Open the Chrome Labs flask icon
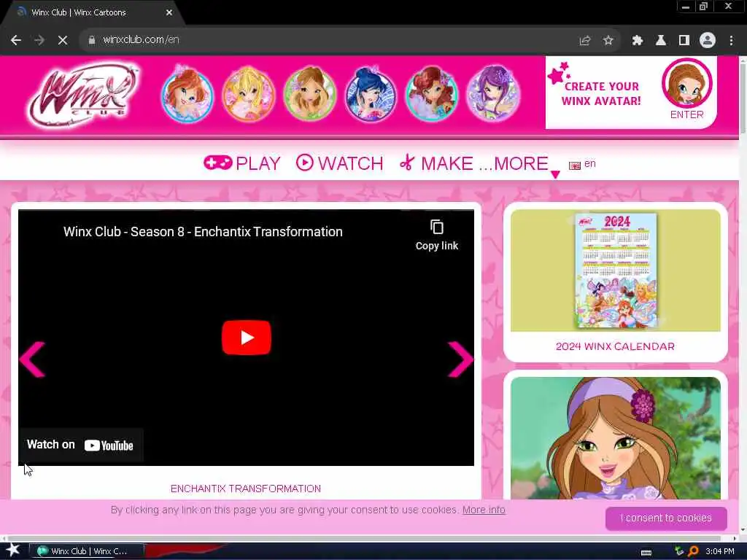Image resolution: width=747 pixels, height=560 pixels. click(661, 41)
